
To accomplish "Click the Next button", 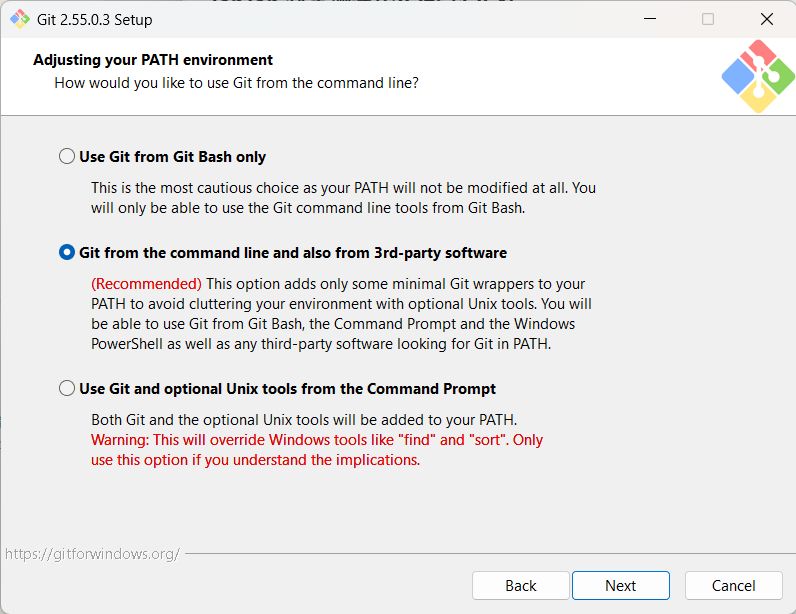I will 620,586.
